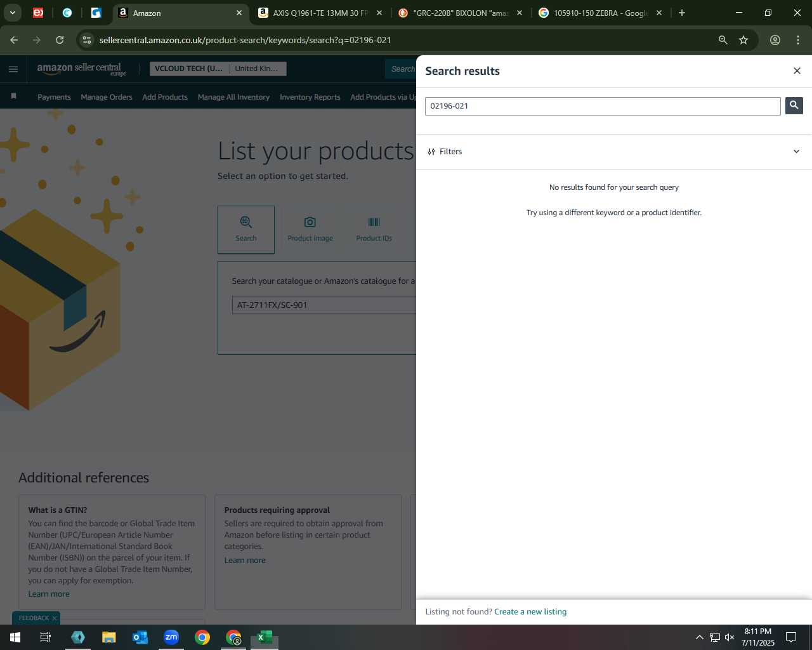Viewport: 812px width, 650px height.
Task: Click the FEEDBACK button
Action: coord(34,618)
